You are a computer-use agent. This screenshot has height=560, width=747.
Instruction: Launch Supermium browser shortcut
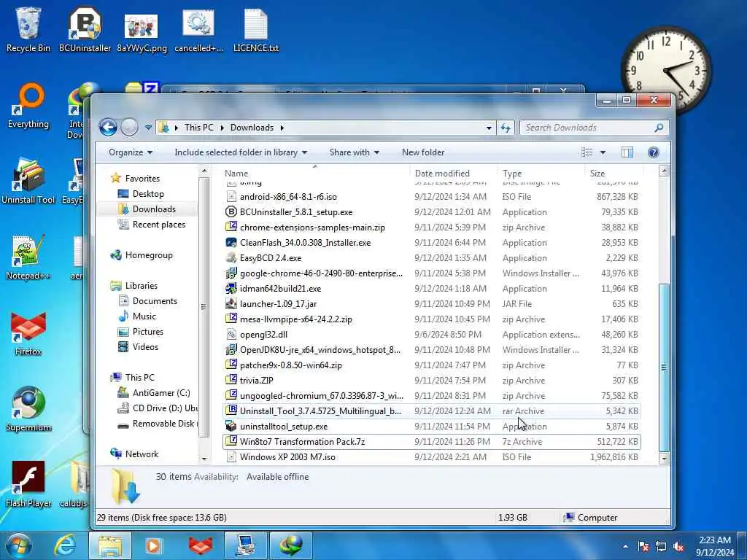click(28, 409)
